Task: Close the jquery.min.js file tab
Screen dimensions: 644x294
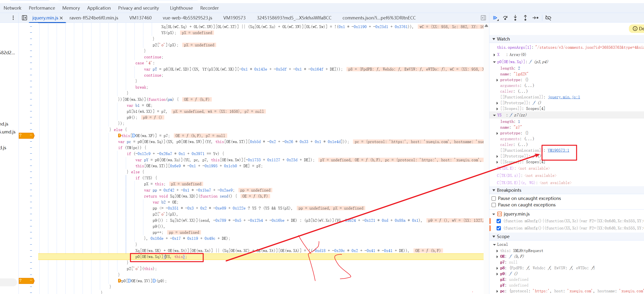Action: click(61, 18)
